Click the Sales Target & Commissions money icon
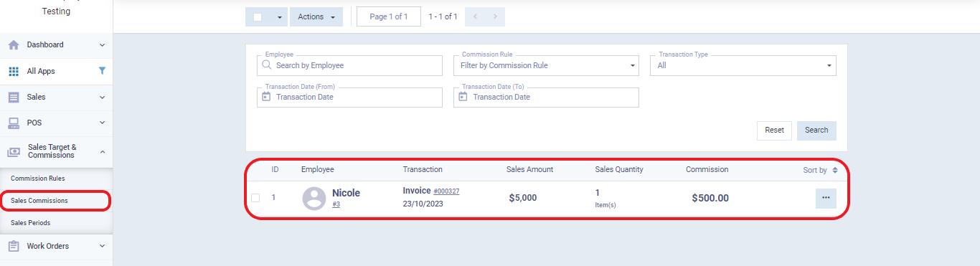The image size is (980, 266). tap(14, 152)
